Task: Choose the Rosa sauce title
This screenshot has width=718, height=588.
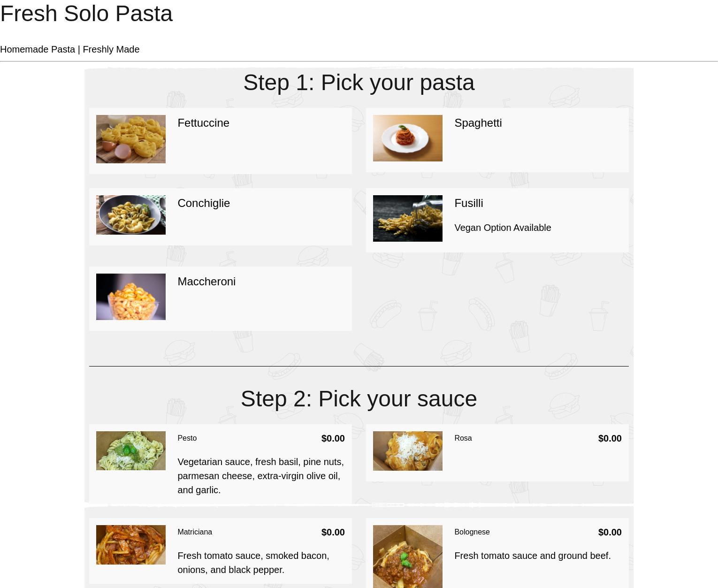Action: (463, 438)
